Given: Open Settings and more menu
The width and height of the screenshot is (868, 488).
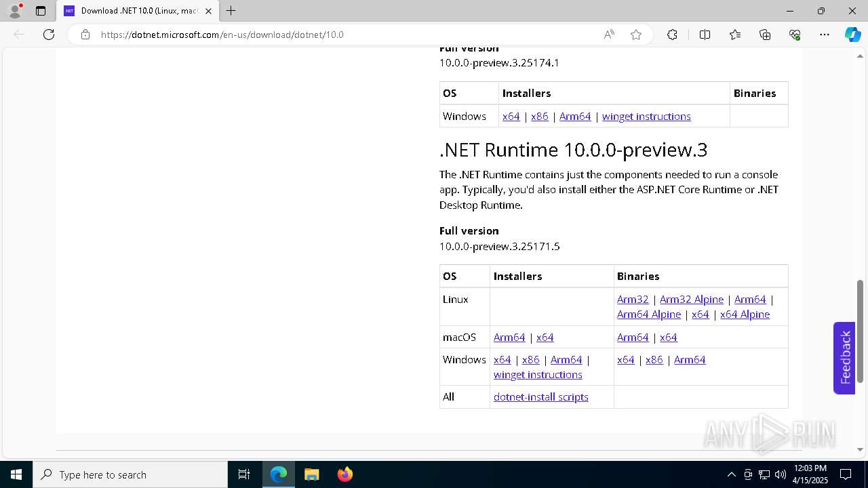Looking at the screenshot, I should coord(825,35).
